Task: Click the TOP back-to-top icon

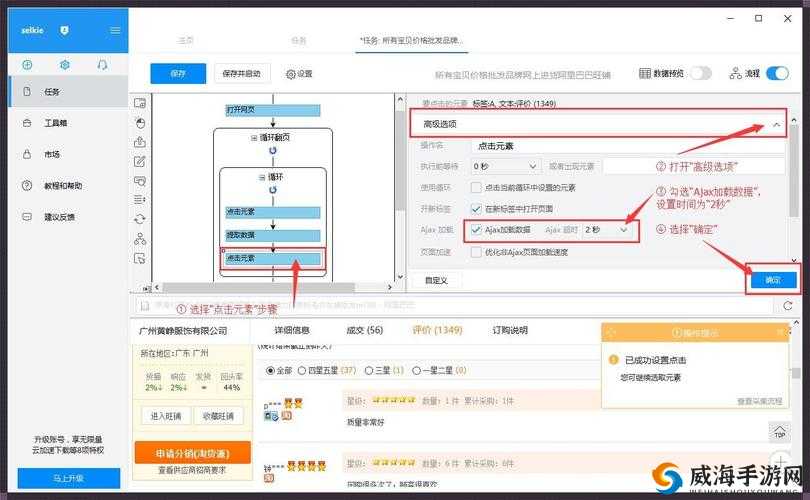Action: tap(780, 432)
